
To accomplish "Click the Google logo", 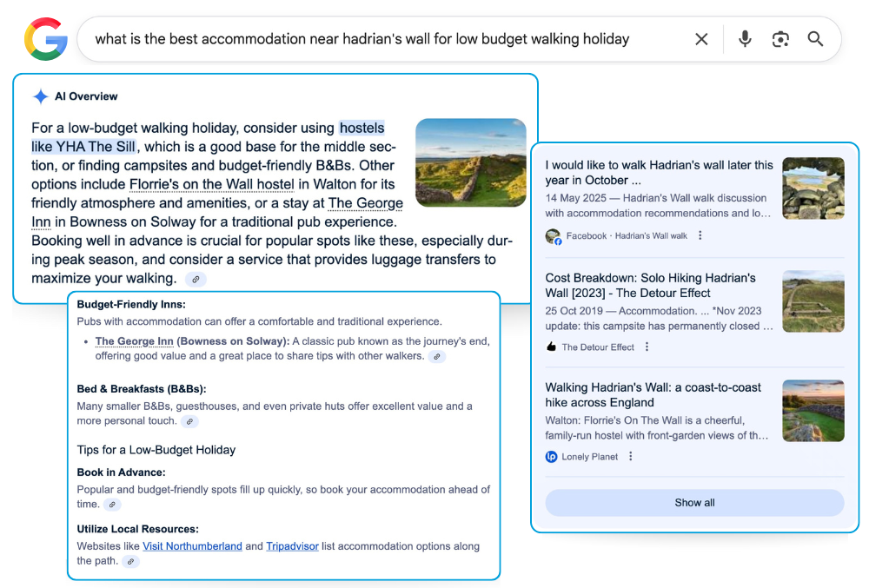I will 45,39.
